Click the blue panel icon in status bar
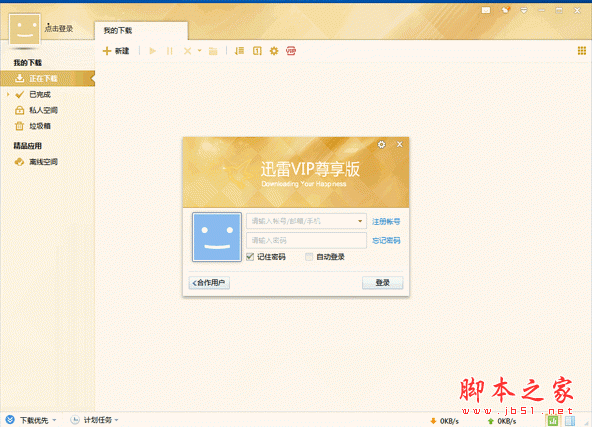The height and width of the screenshot is (427, 592). 570,420
